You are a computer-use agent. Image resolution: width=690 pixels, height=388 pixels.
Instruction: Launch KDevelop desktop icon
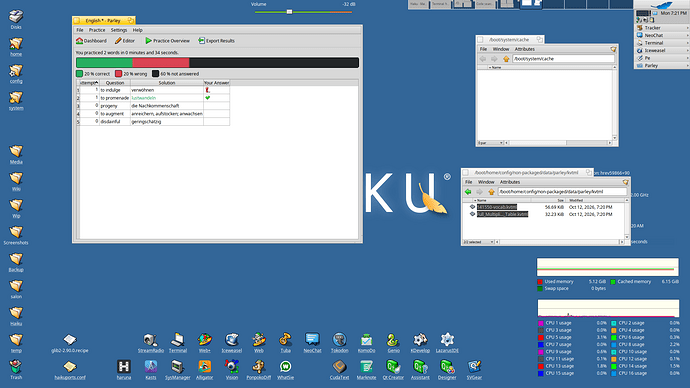(420, 343)
